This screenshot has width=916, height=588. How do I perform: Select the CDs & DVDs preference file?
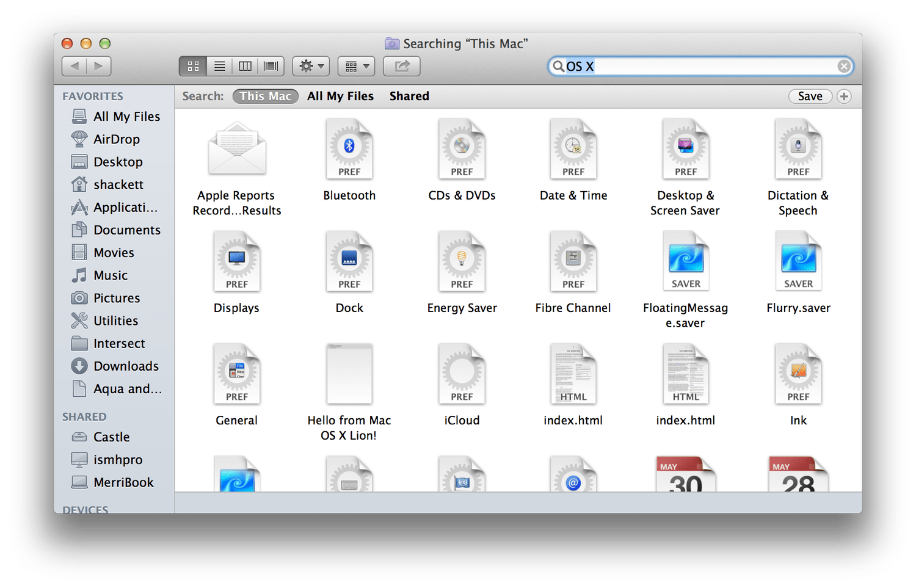[x=462, y=161]
